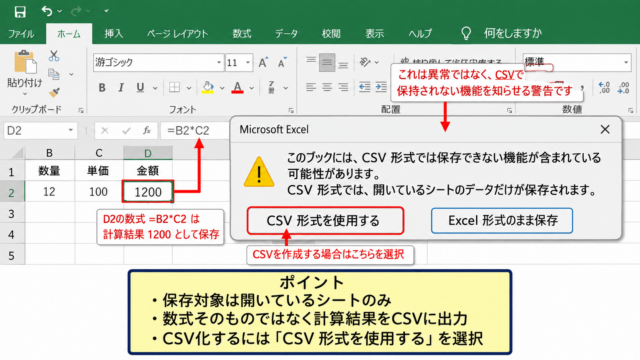Click the Copy icon
The width and height of the screenshot is (640, 360).
coord(54,74)
